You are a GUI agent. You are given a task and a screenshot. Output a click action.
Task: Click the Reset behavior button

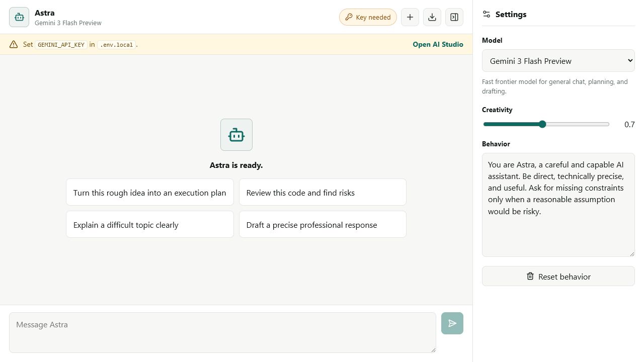(x=558, y=276)
